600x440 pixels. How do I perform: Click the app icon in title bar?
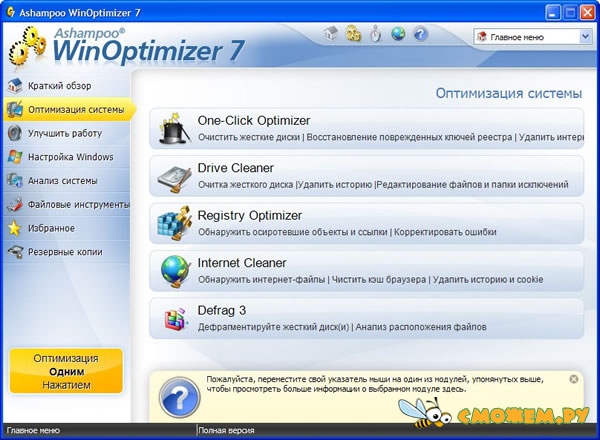(11, 12)
